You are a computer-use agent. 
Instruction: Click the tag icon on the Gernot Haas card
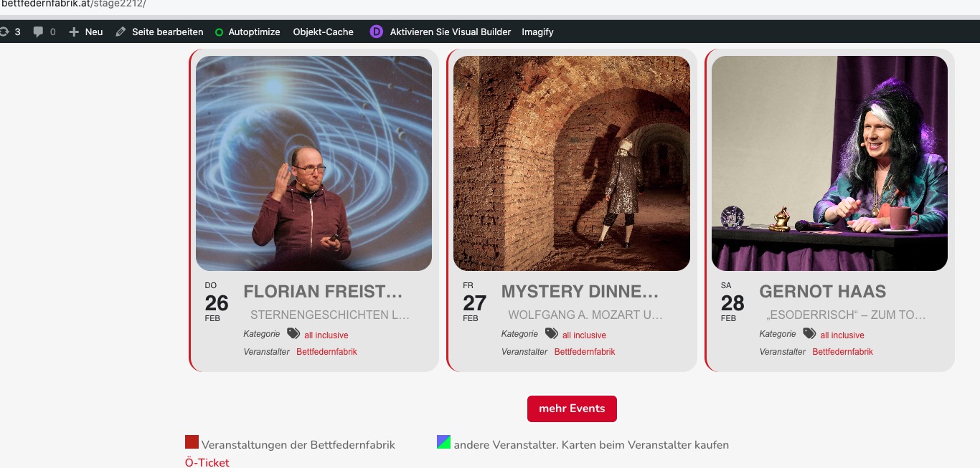[809, 333]
